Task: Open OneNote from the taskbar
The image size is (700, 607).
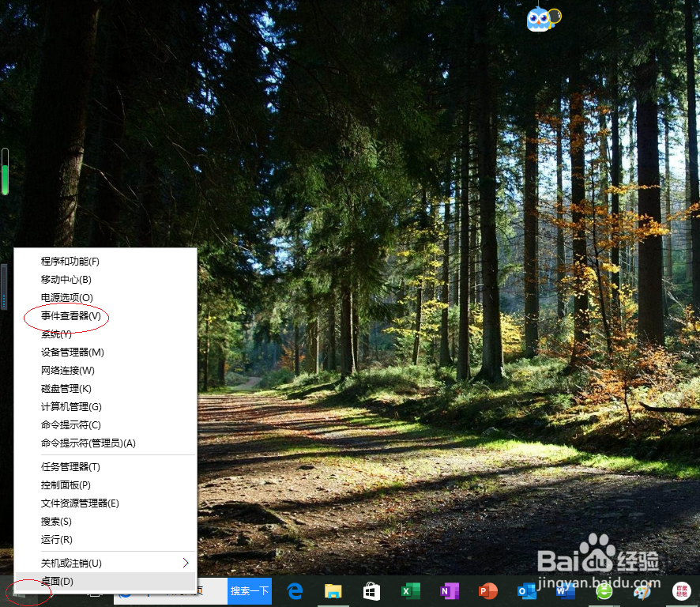Action: pos(448,590)
